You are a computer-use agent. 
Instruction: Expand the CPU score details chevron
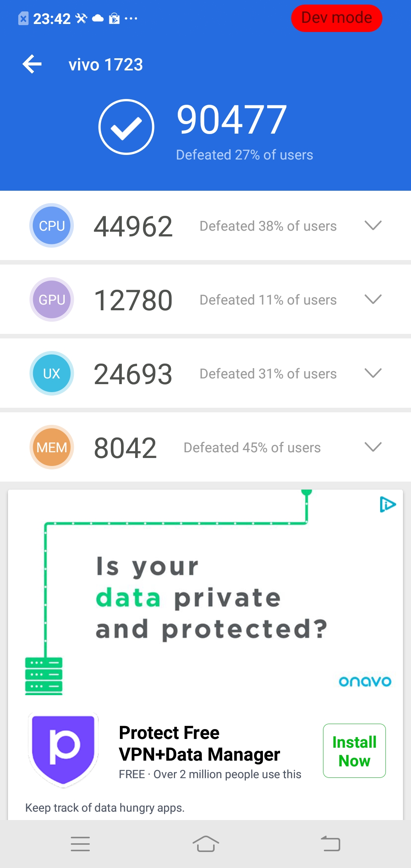[x=373, y=225]
